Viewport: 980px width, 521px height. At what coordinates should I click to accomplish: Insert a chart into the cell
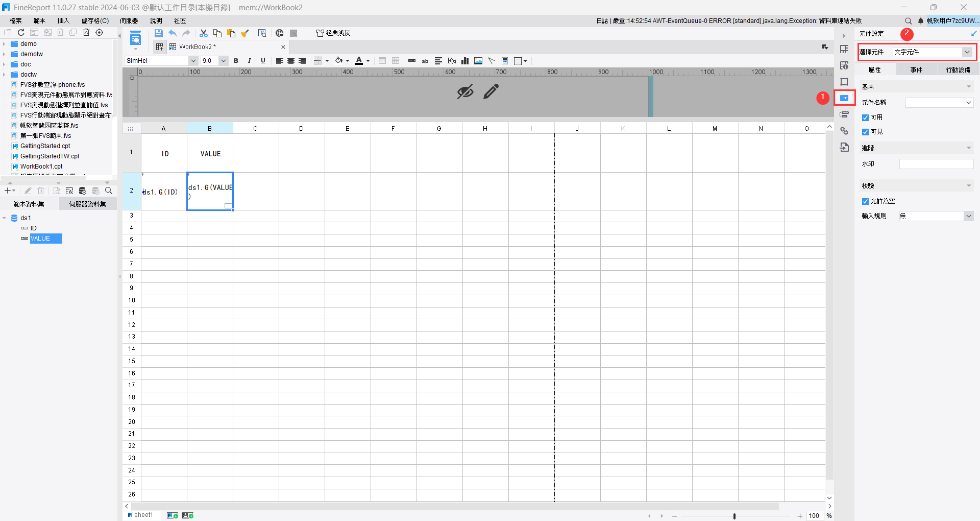pyautogui.click(x=465, y=61)
